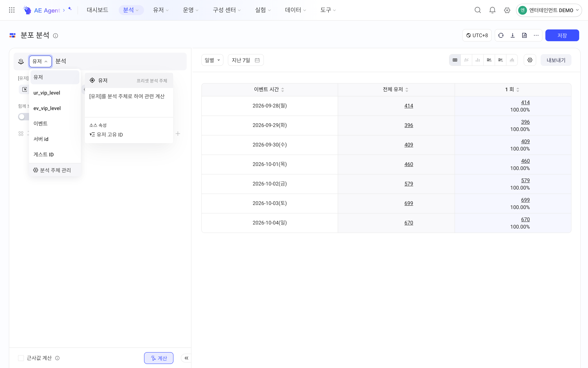
Task: Click the 699 total users value link
Action: point(409,203)
